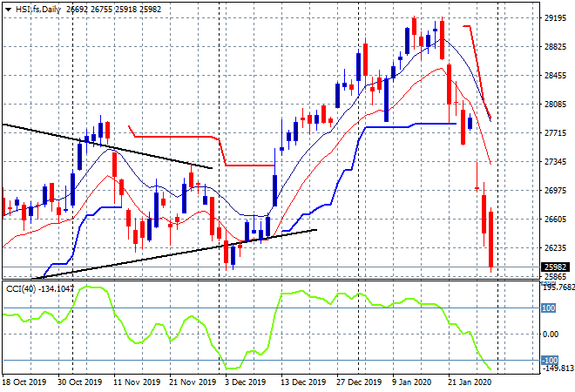Click the date label 11 Nov 2019
This screenshot has width=575, height=392.
(x=137, y=382)
